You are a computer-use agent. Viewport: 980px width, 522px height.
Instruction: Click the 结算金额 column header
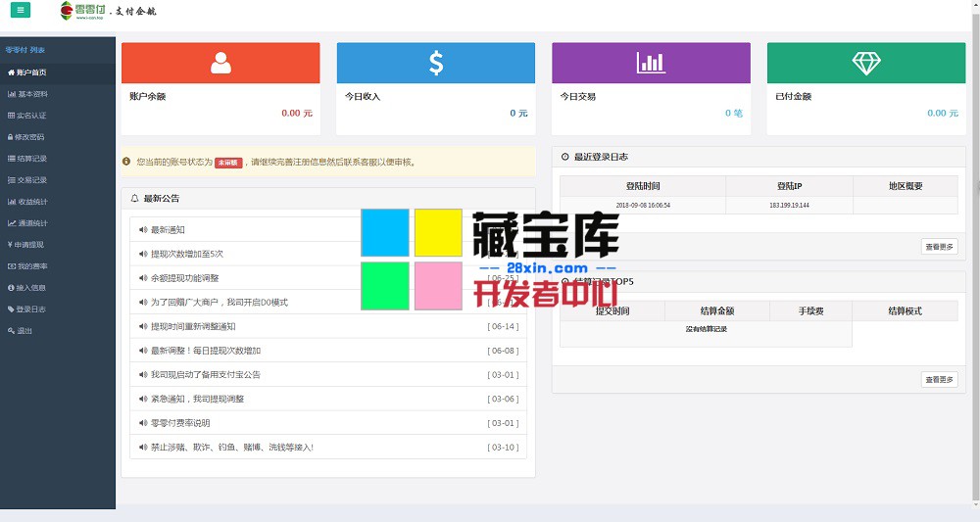click(717, 311)
